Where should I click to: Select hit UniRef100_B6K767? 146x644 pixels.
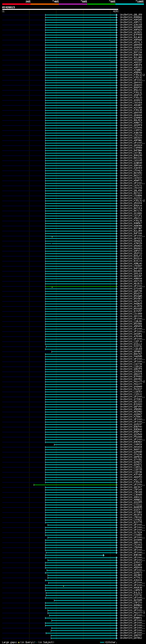131,354
